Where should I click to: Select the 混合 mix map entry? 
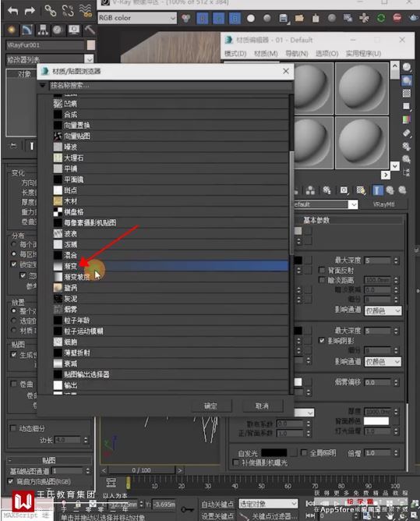click(171, 255)
